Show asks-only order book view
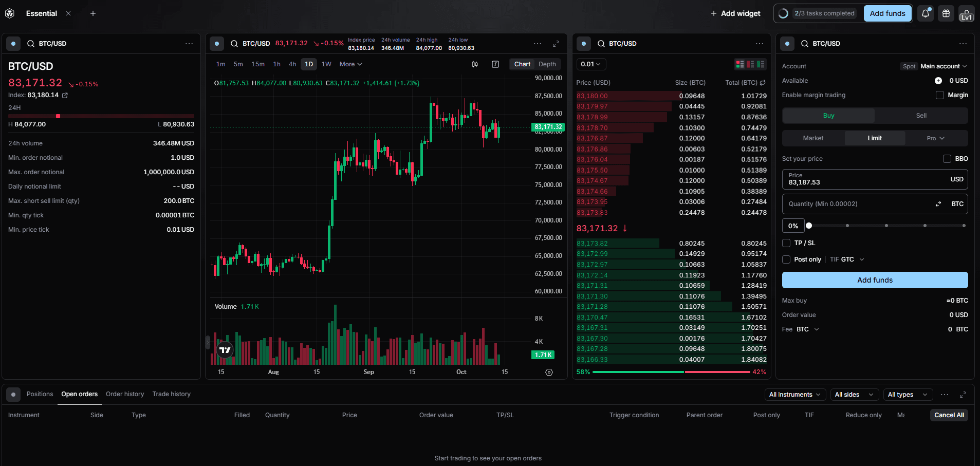Image resolution: width=980 pixels, height=466 pixels. pyautogui.click(x=750, y=64)
